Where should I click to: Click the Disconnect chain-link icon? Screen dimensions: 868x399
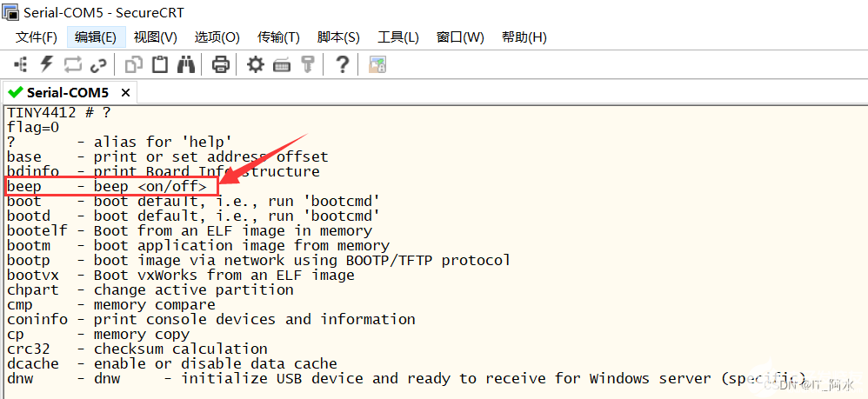pos(98,66)
